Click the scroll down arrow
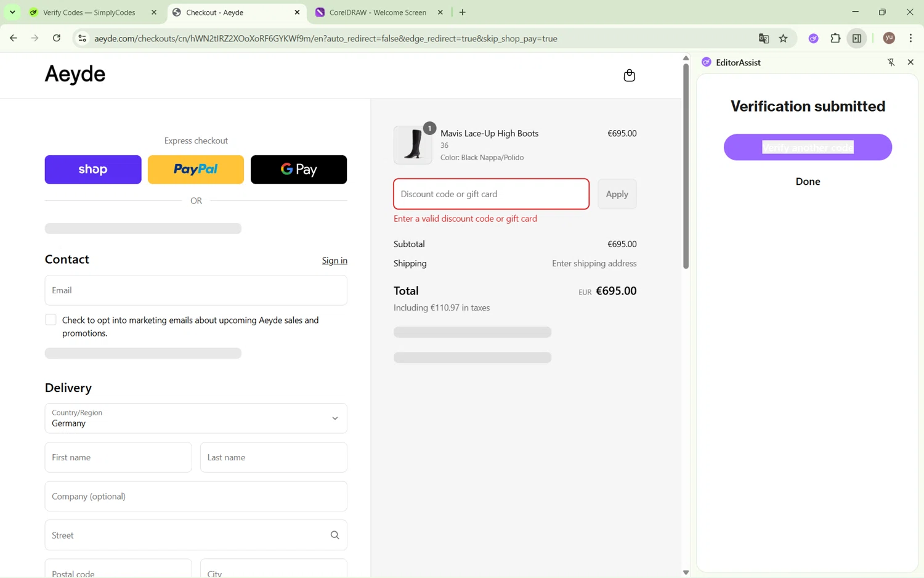Screen dimensions: 924x578 click(686, 572)
